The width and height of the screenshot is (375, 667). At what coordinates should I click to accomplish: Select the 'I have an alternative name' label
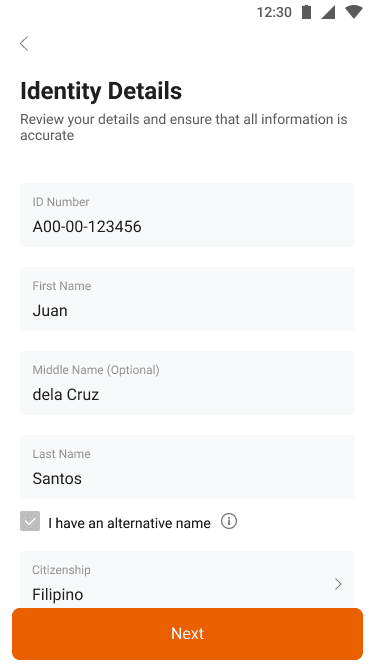(129, 523)
